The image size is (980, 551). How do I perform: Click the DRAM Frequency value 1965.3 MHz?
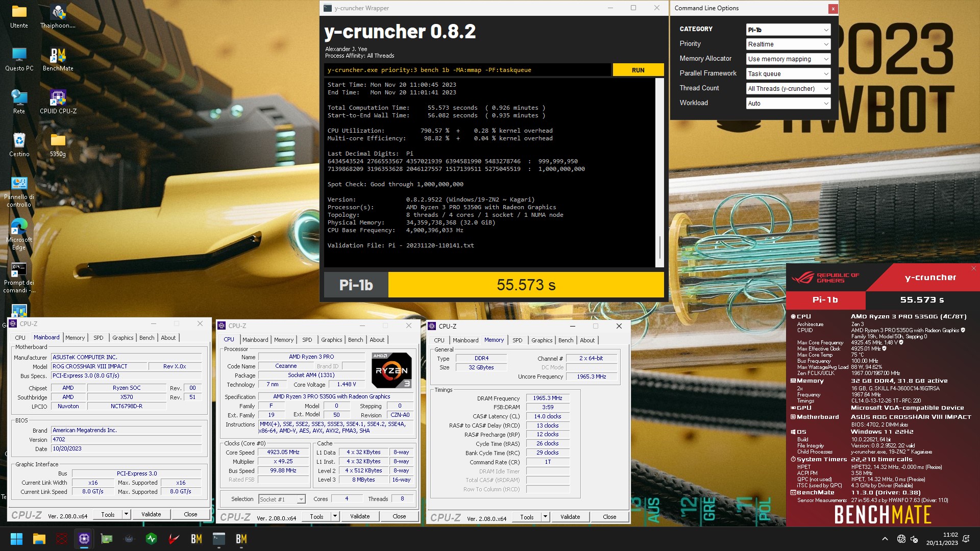(x=547, y=398)
